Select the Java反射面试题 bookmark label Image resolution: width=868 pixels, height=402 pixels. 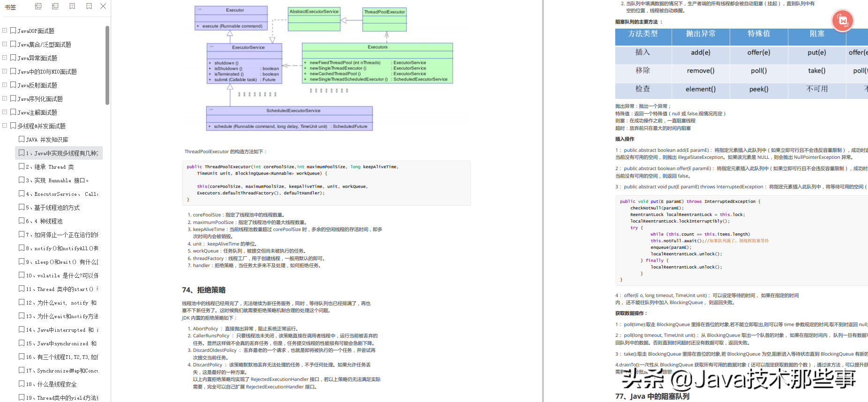pos(37,85)
